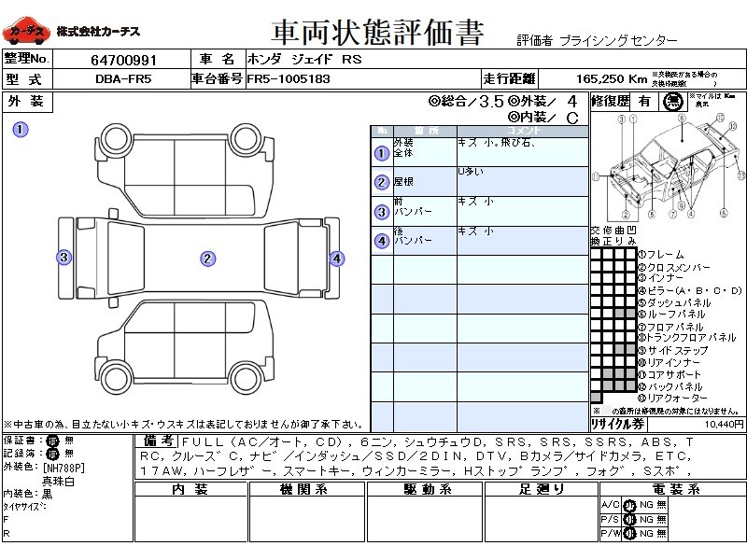Click ④ピラー(A・B・C・D) entry
The width and height of the screenshot is (747, 560).
(x=690, y=290)
